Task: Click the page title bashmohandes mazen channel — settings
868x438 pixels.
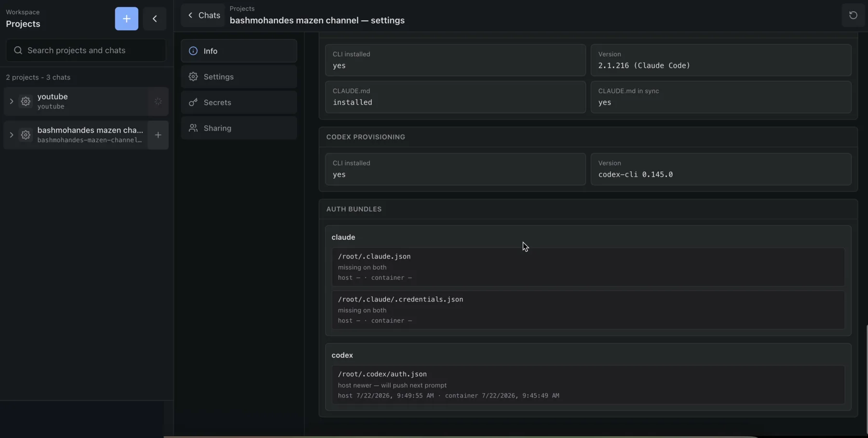Action: point(317,20)
